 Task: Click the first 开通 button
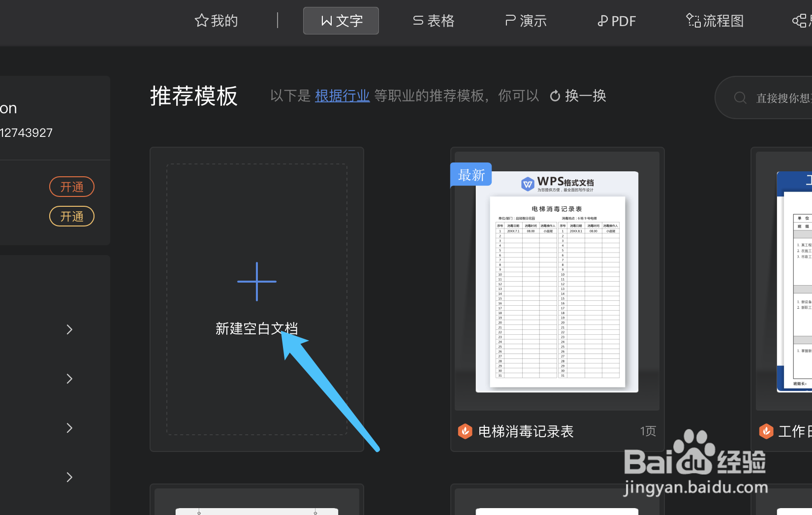click(x=72, y=187)
